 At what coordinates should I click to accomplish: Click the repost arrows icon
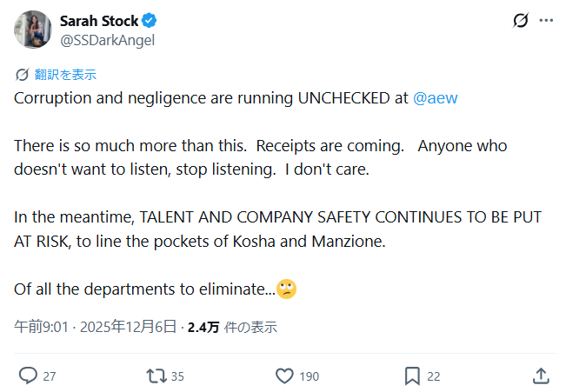pos(156,375)
